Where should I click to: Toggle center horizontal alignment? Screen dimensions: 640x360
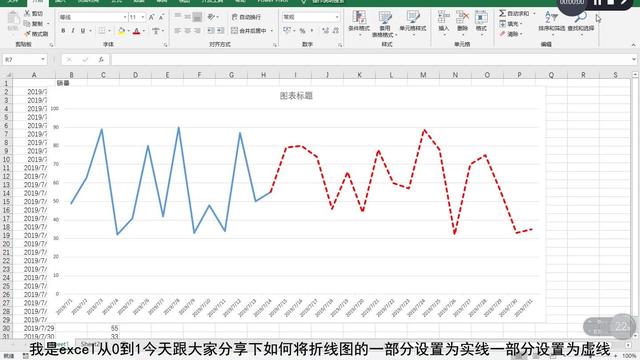tap(187, 31)
